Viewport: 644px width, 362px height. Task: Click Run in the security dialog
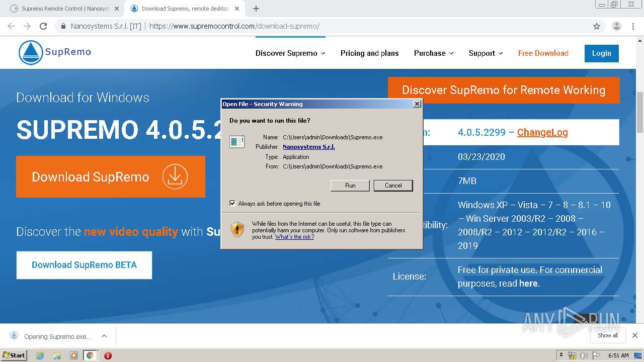tap(350, 186)
